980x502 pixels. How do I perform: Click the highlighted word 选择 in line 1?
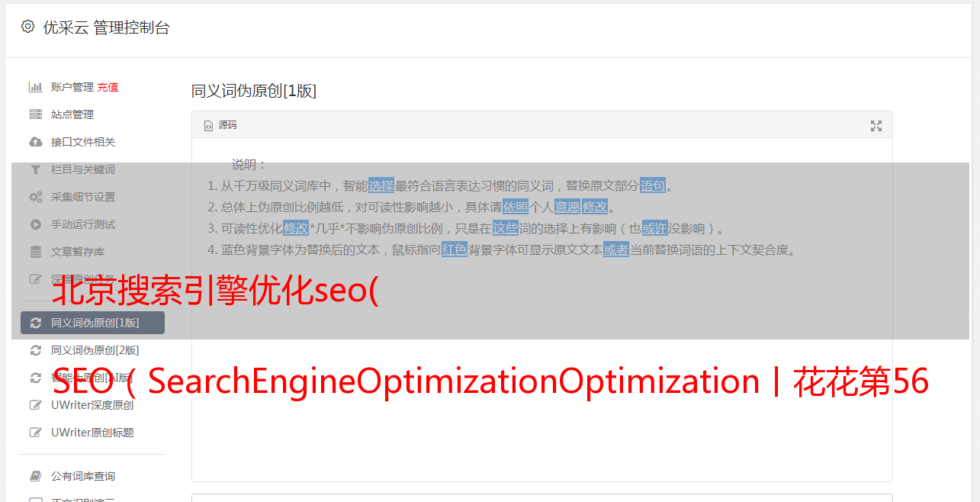tap(381, 185)
